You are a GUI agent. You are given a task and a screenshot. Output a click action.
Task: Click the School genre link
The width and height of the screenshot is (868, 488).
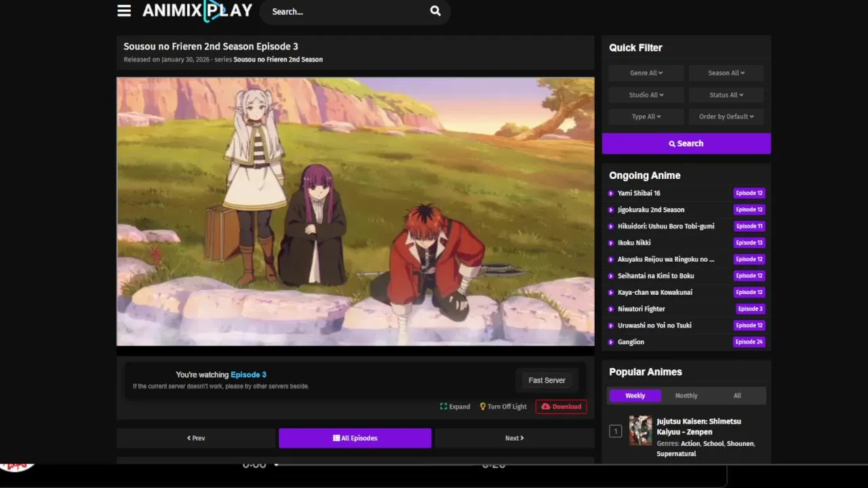[713, 444]
